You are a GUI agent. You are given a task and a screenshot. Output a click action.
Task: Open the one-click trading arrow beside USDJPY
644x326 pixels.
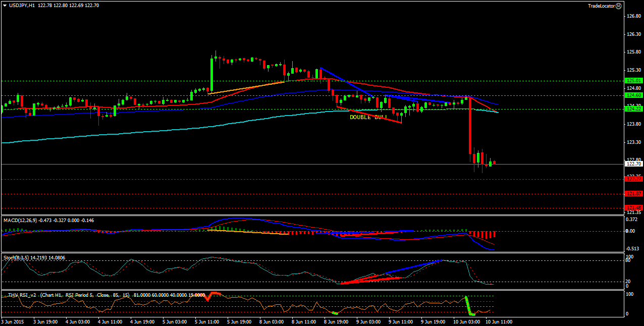point(5,5)
